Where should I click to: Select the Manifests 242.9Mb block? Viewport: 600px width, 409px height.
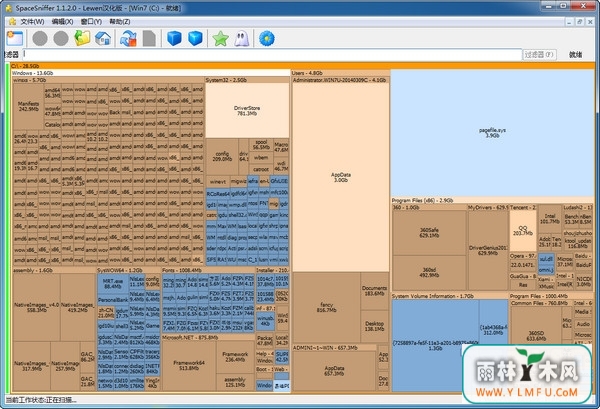tap(28, 106)
